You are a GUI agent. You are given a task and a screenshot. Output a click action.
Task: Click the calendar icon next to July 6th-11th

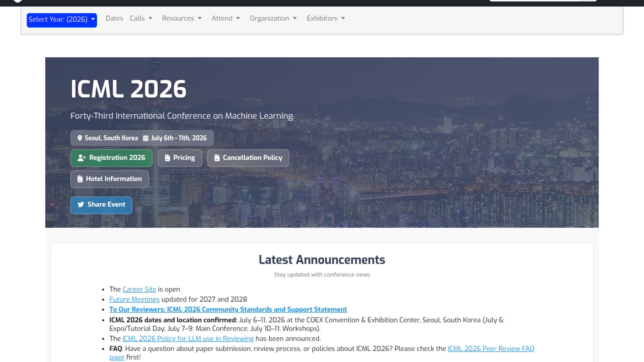point(145,138)
